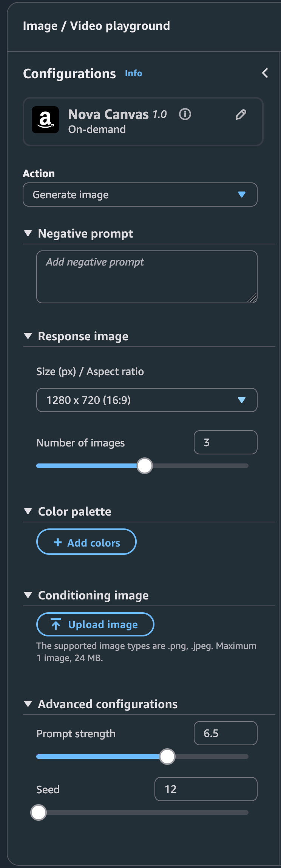The width and height of the screenshot is (281, 868).
Task: Click the plus icon inside Add colors
Action: pyautogui.click(x=57, y=542)
